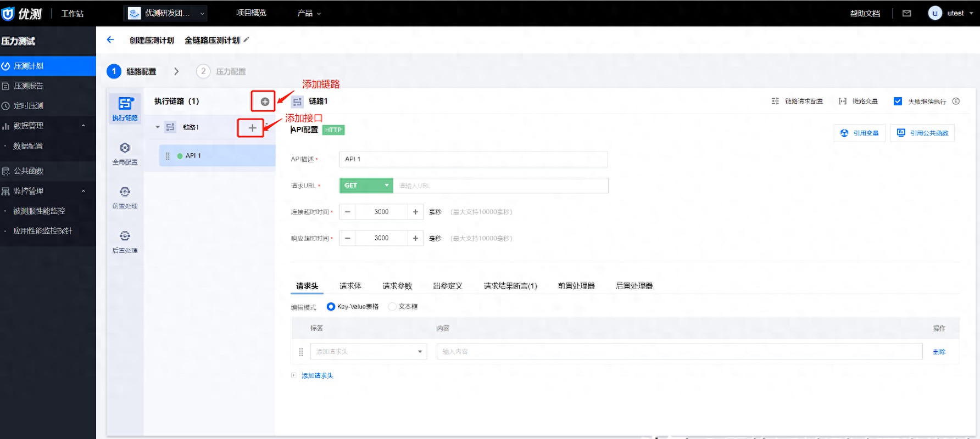Open 链路请求配置 settings

[797, 101]
